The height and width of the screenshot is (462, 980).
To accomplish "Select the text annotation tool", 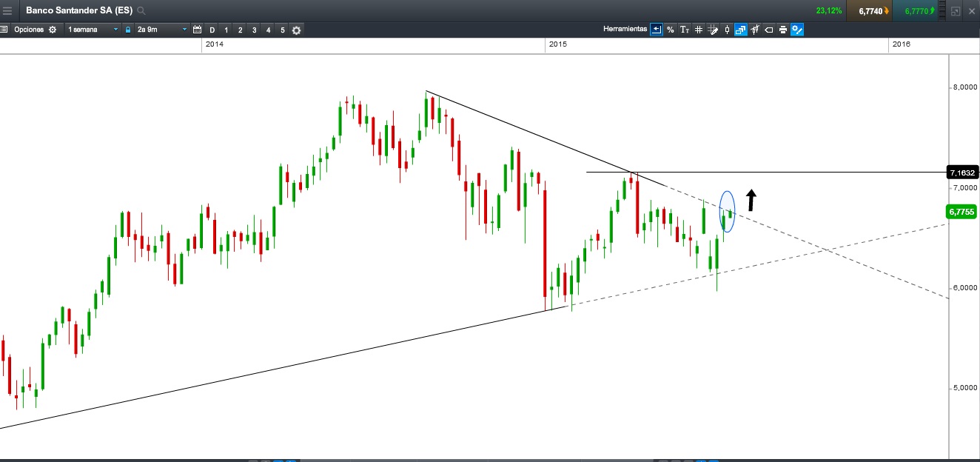I will point(685,30).
